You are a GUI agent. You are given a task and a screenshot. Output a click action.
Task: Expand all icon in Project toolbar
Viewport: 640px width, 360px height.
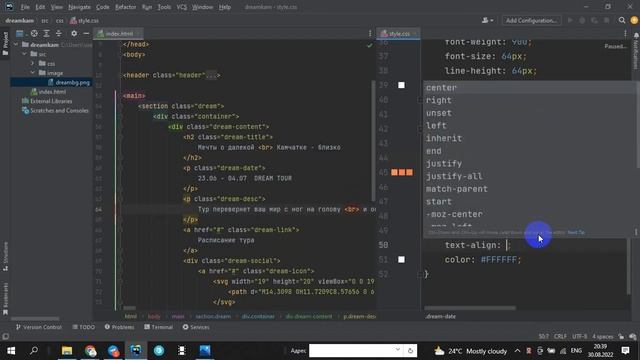[47, 33]
